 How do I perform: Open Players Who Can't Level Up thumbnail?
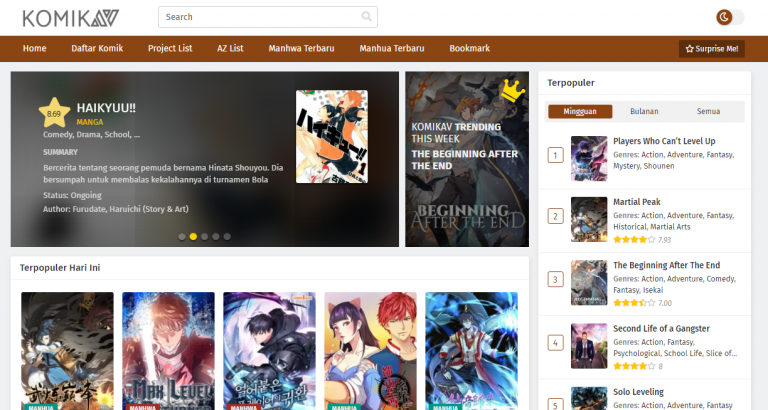(x=589, y=159)
